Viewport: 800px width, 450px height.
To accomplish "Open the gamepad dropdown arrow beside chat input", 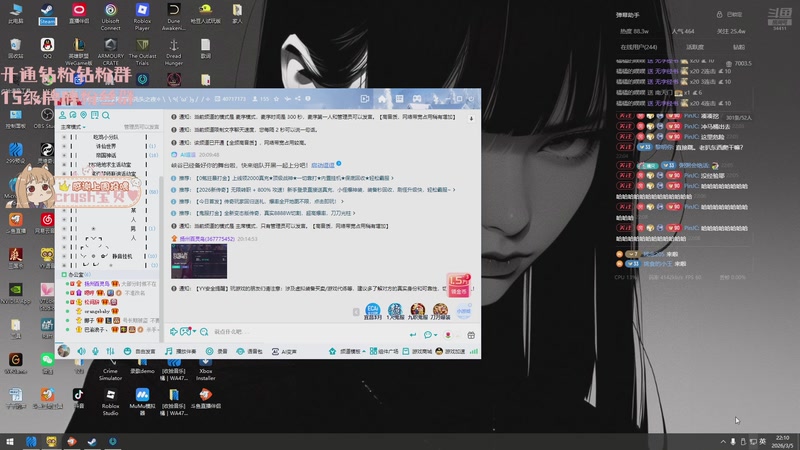I will pos(194,332).
